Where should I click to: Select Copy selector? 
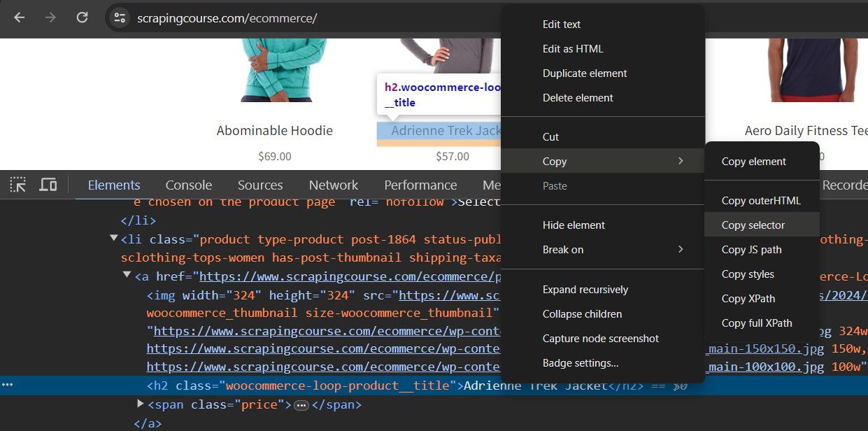pyautogui.click(x=762, y=225)
